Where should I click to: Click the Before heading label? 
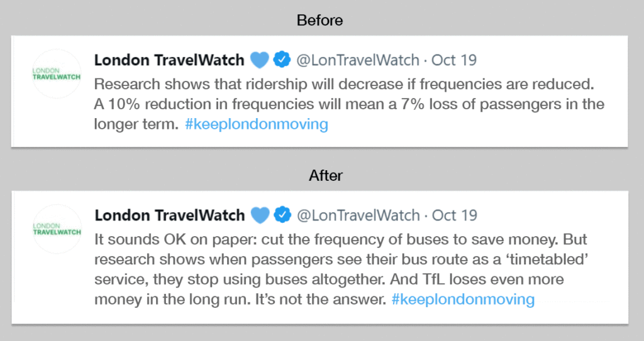320,20
